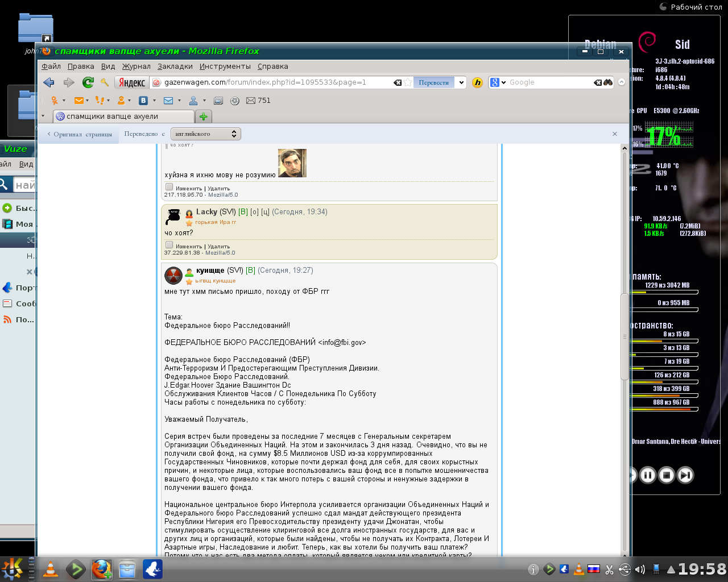Click the yellow key icon in navigation bar

[x=105, y=82]
